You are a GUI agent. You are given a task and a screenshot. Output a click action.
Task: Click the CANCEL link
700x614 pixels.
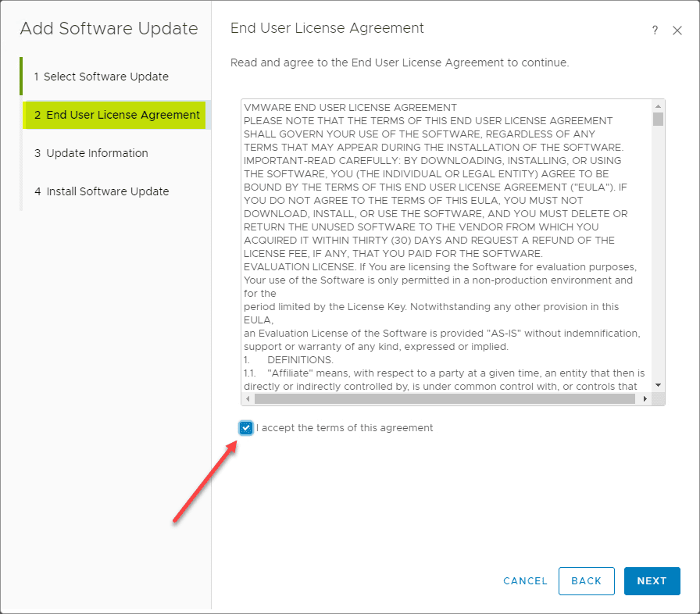pyautogui.click(x=525, y=581)
